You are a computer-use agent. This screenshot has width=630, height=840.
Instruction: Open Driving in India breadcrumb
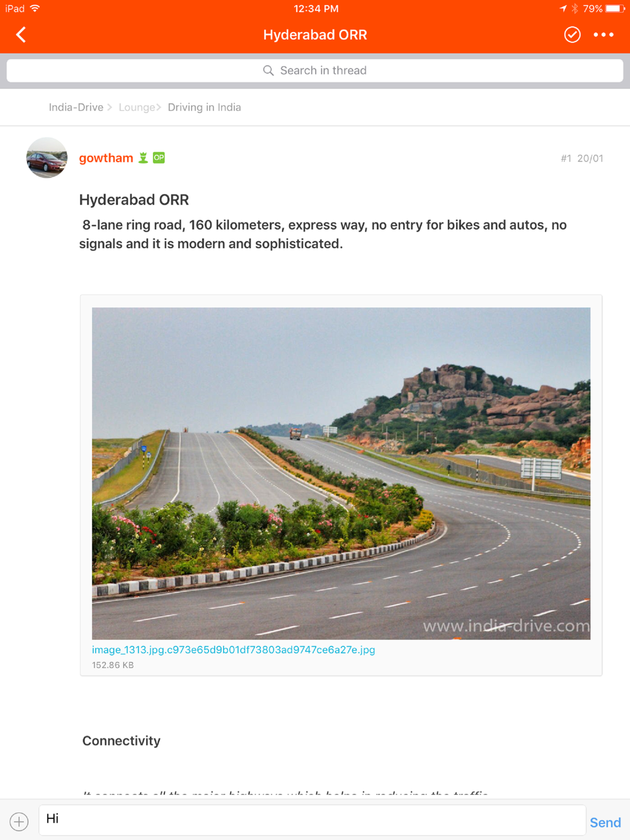coord(204,107)
